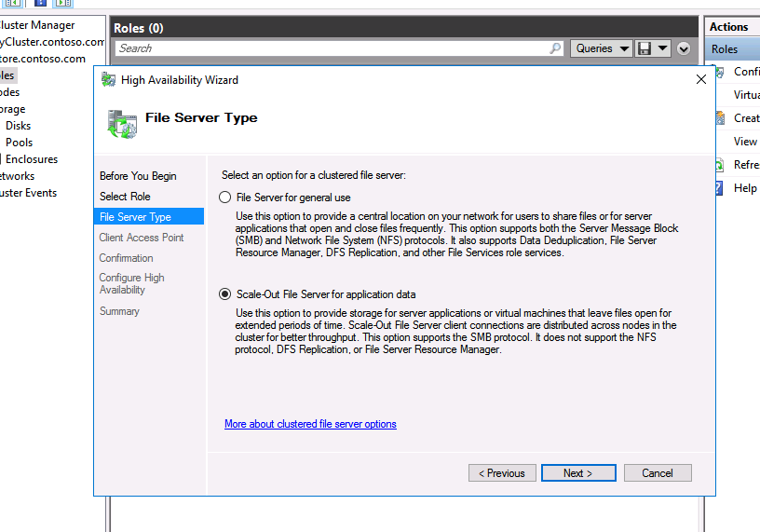Click the File Server Type header icon

pyautogui.click(x=121, y=121)
